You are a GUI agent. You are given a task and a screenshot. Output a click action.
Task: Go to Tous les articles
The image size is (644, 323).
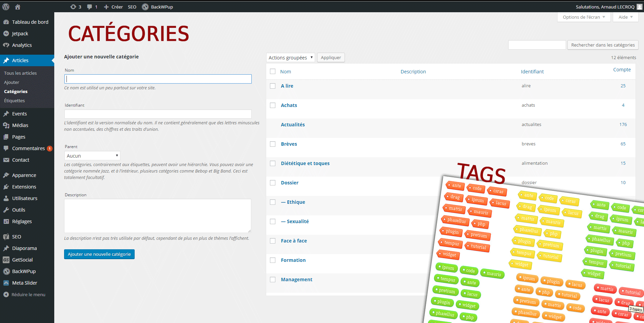point(20,73)
